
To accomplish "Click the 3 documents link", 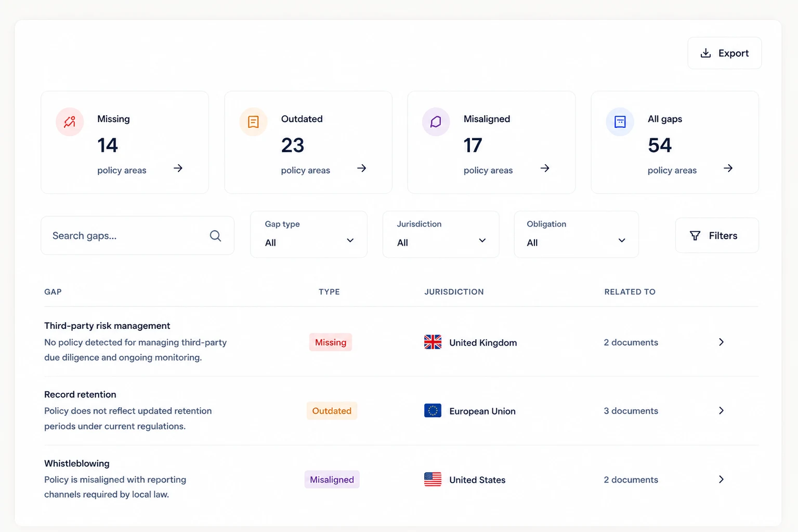I will 631,411.
